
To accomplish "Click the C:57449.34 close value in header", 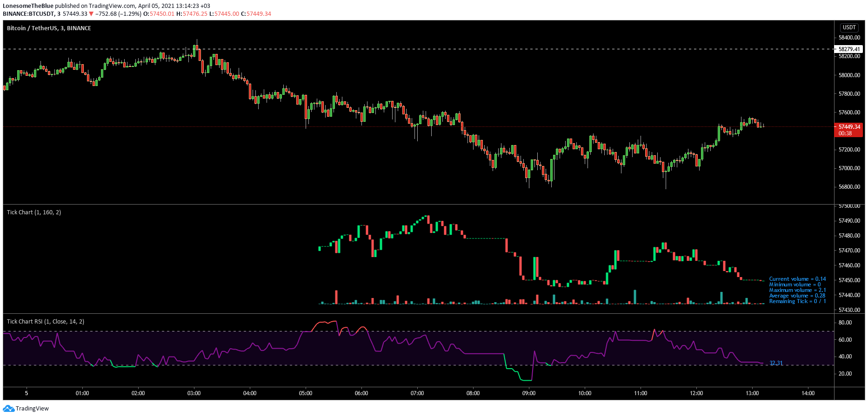I will (x=256, y=14).
